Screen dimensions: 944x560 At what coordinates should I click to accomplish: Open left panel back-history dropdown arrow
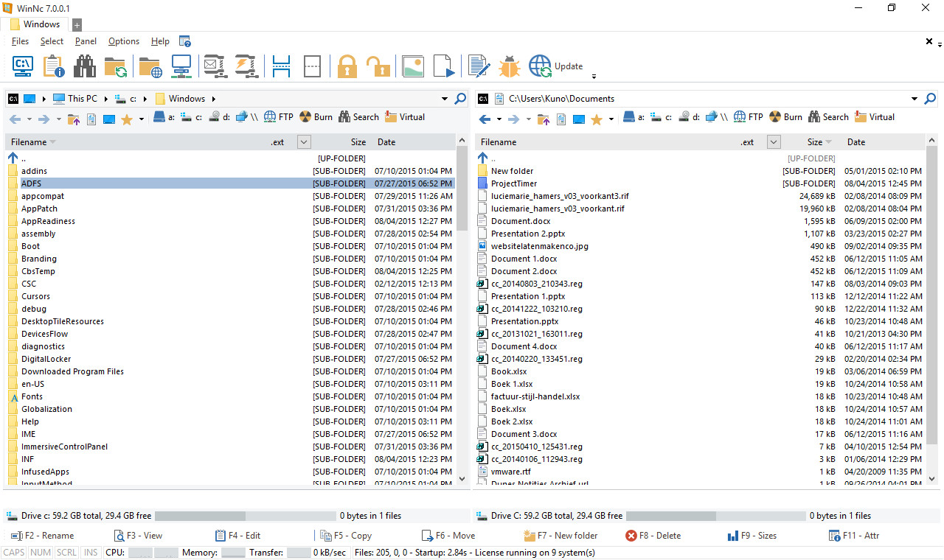(x=29, y=119)
